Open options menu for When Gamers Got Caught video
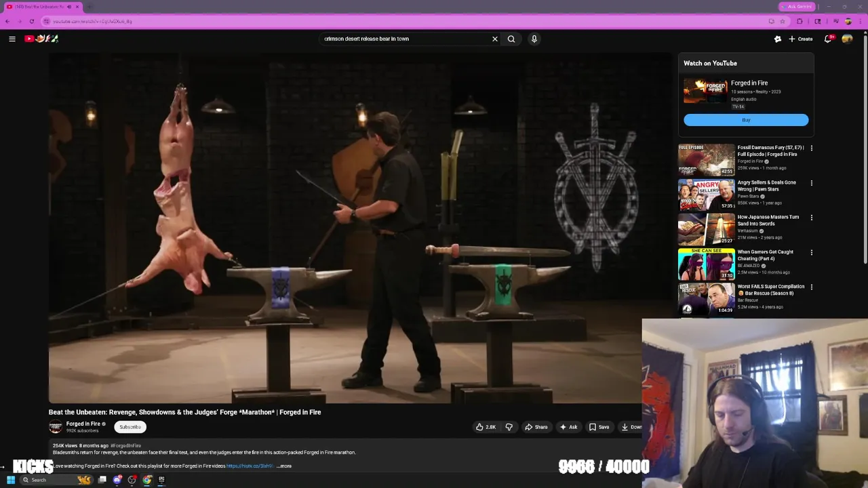868x488 pixels. pos(811,252)
